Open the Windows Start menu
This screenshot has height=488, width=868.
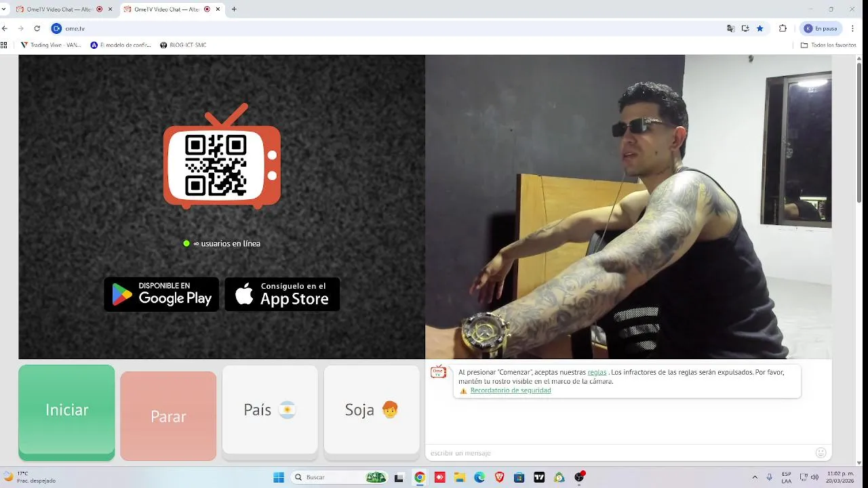tap(278, 477)
